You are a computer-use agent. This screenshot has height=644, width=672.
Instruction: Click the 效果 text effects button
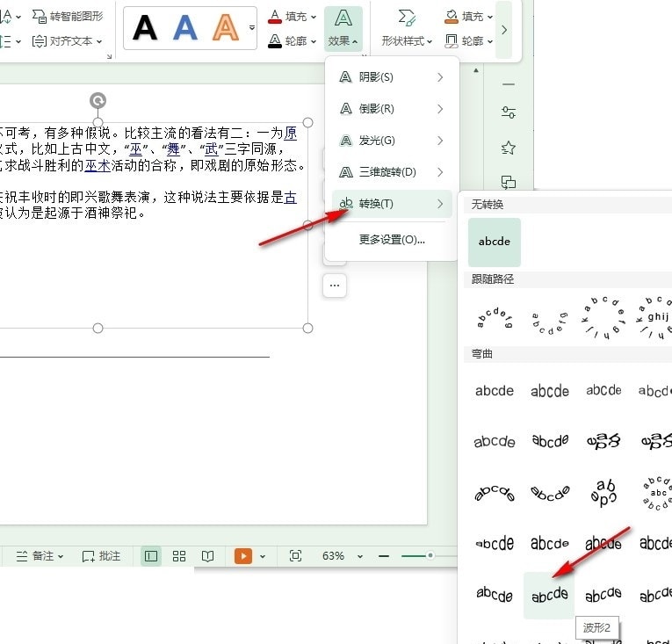[343, 29]
